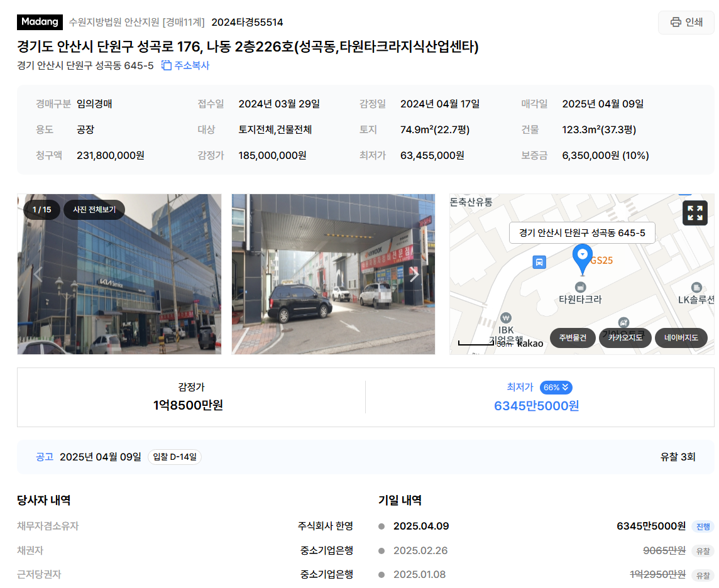Go to next photo with right arrow
The image size is (719, 588).
pos(414,274)
